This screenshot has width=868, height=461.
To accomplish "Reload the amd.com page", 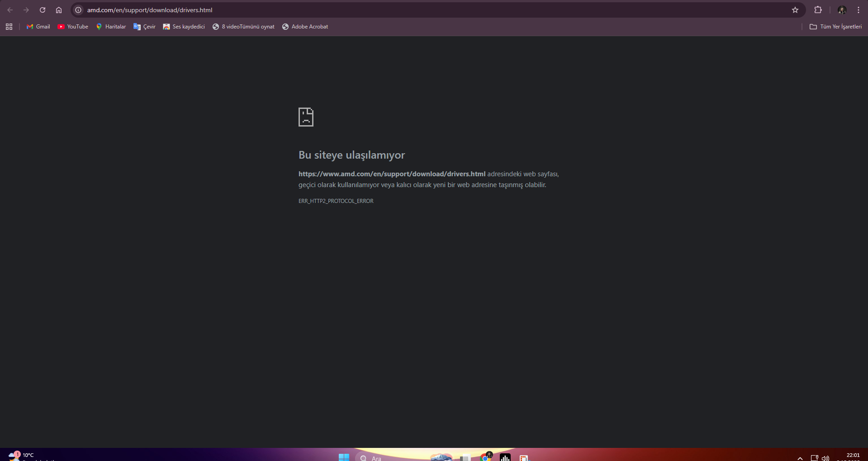I will (x=43, y=10).
